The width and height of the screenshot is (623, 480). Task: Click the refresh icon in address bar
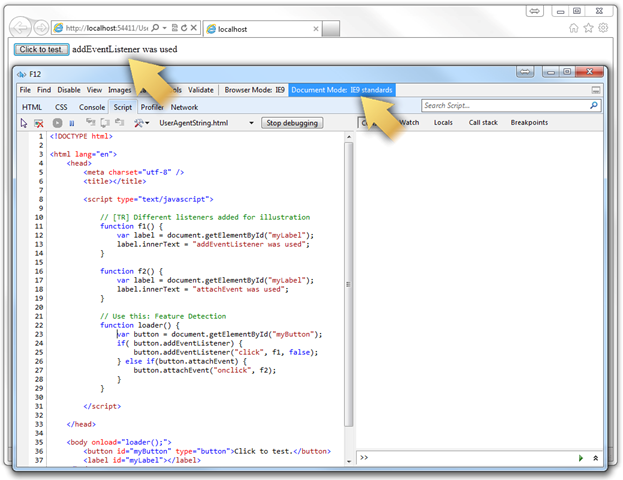(x=184, y=28)
